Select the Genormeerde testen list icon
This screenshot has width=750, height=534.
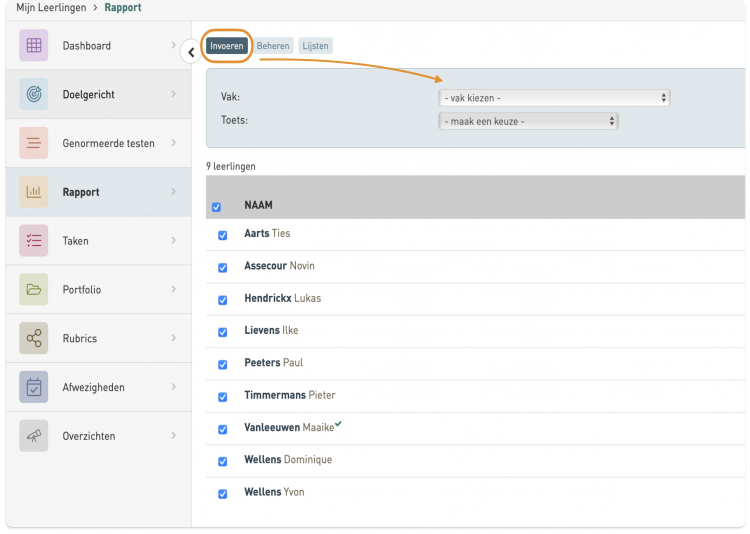(33, 143)
